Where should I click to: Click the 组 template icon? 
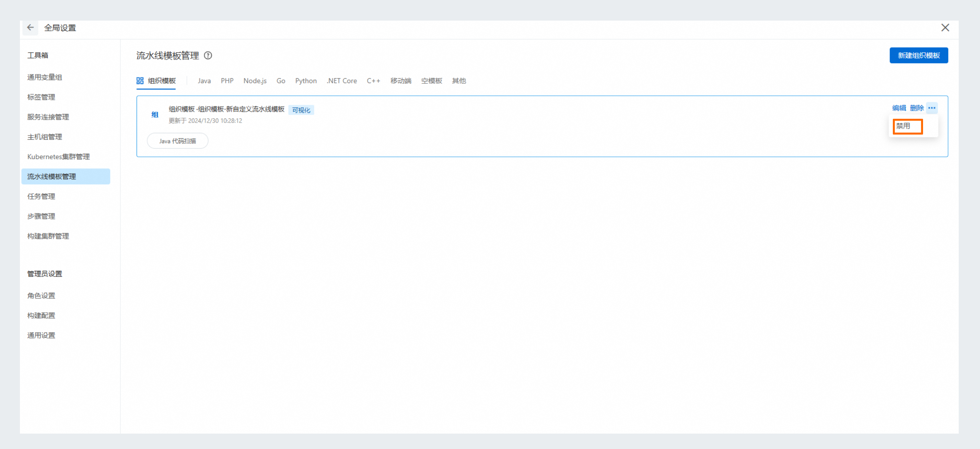click(155, 115)
